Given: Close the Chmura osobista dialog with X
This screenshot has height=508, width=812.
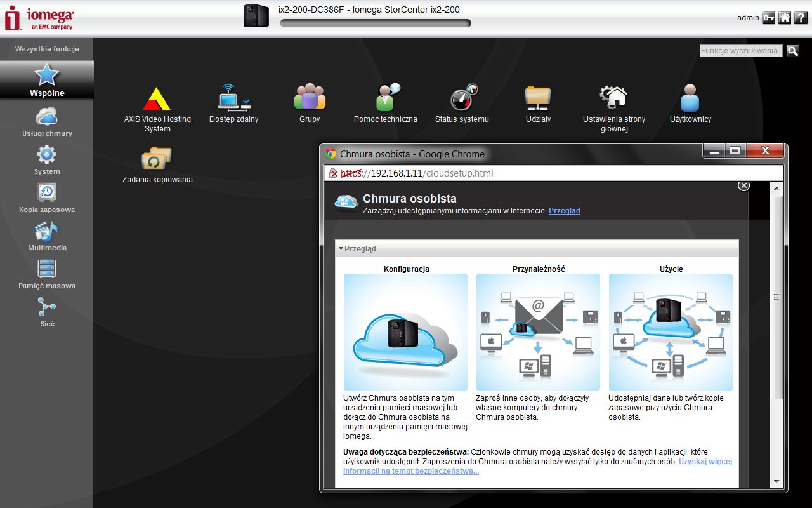Looking at the screenshot, I should (744, 185).
